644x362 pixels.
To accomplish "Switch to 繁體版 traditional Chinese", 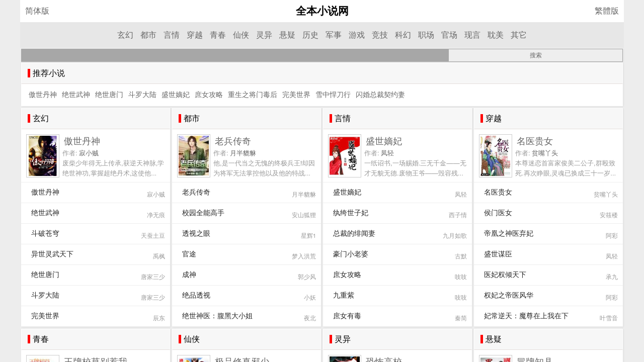I will (x=607, y=11).
